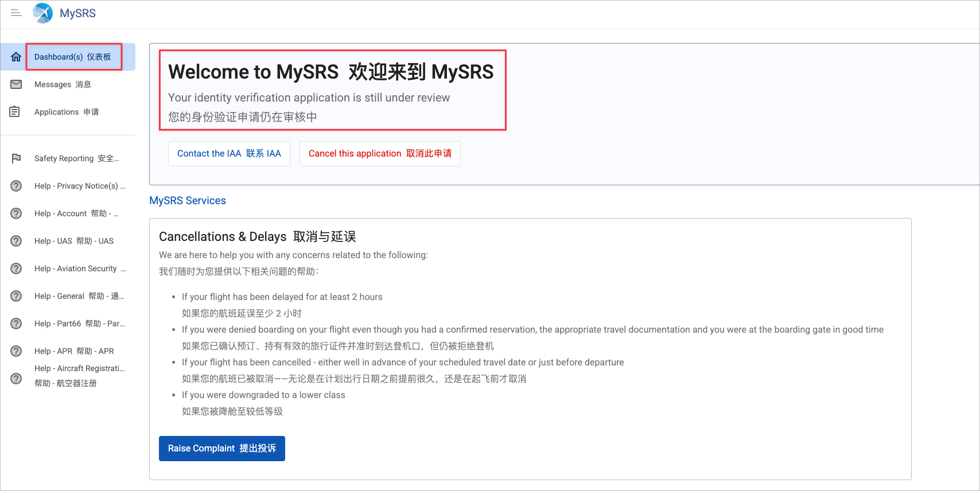The height and width of the screenshot is (491, 980).
Task: Go to Applications in the sidebar
Action: point(67,112)
